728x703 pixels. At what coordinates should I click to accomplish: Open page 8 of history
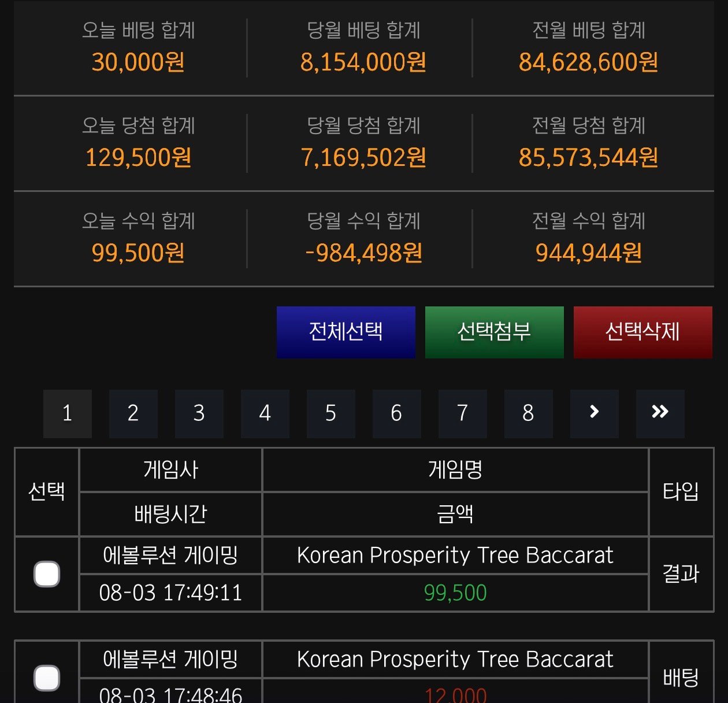528,413
